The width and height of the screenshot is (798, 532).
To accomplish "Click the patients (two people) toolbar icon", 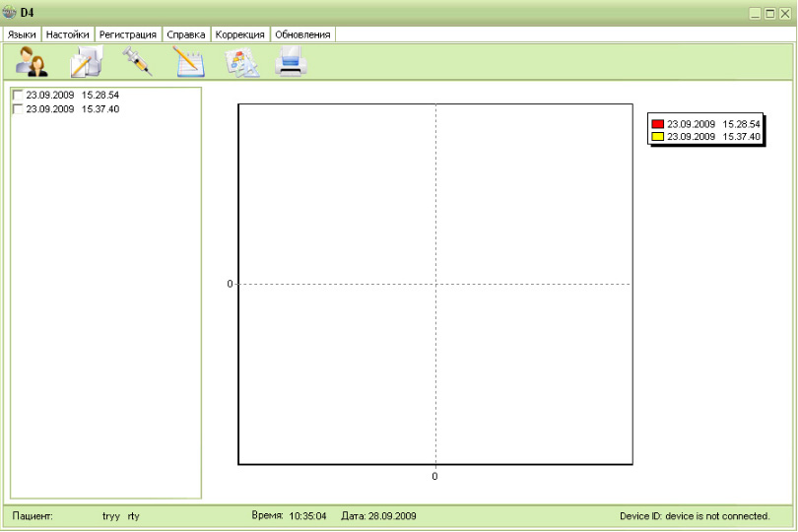I will coord(32,63).
